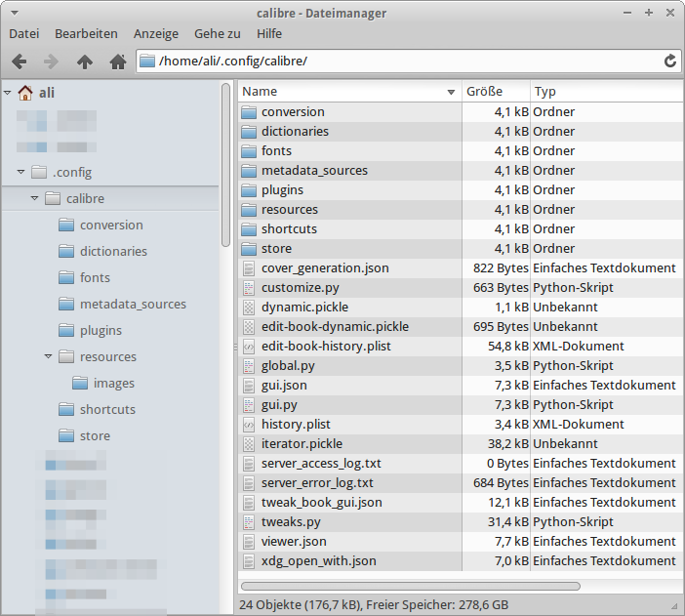Screen dimensions: 685x616
Task: Sort by the Typ column header
Action: 607,92
